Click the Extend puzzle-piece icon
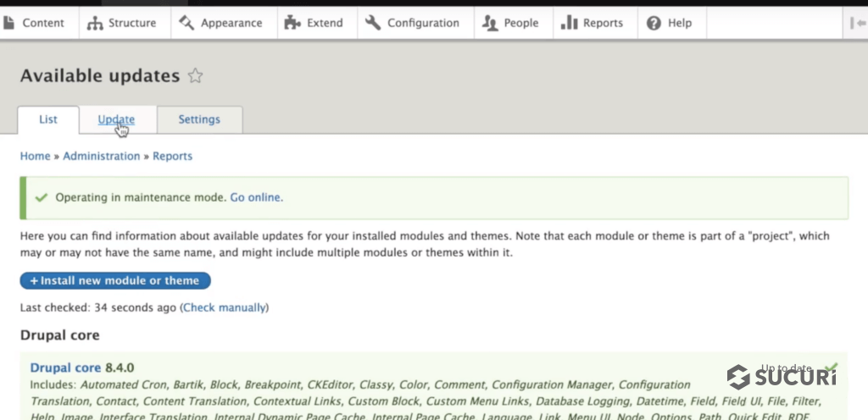The height and width of the screenshot is (420, 868). tap(293, 23)
